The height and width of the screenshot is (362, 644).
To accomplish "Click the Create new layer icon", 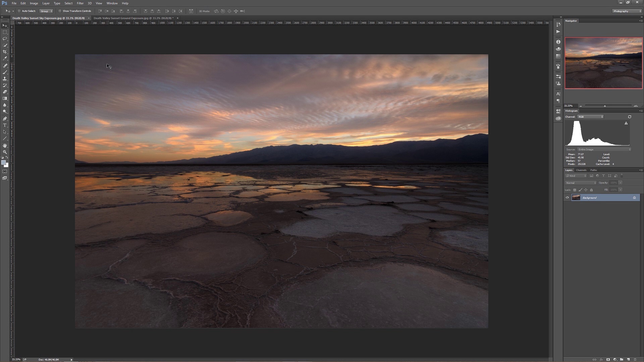I will point(628,359).
